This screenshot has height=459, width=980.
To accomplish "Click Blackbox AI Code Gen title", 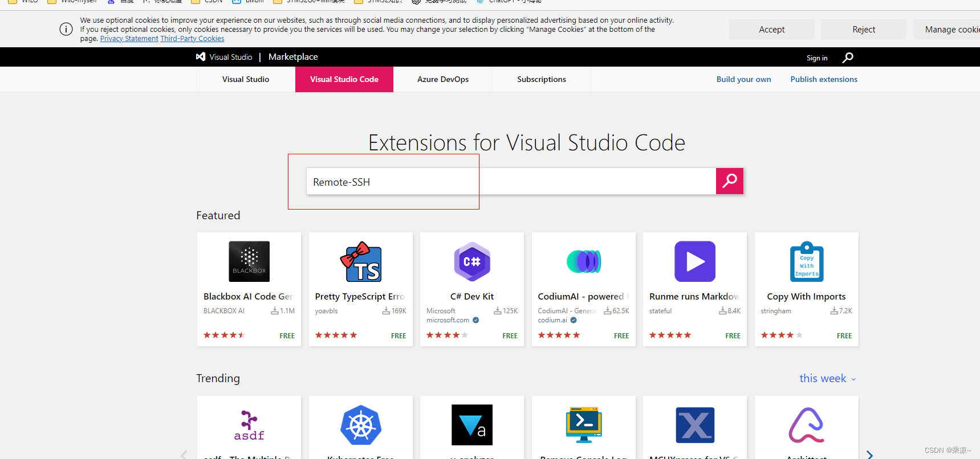I will [x=249, y=297].
